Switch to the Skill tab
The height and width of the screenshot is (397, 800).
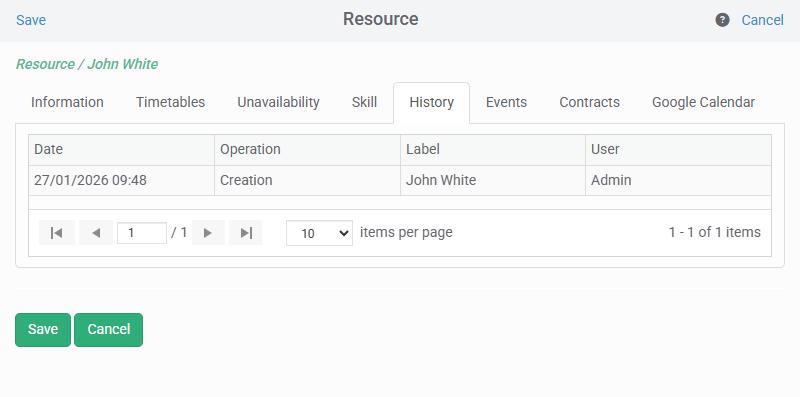(x=364, y=102)
